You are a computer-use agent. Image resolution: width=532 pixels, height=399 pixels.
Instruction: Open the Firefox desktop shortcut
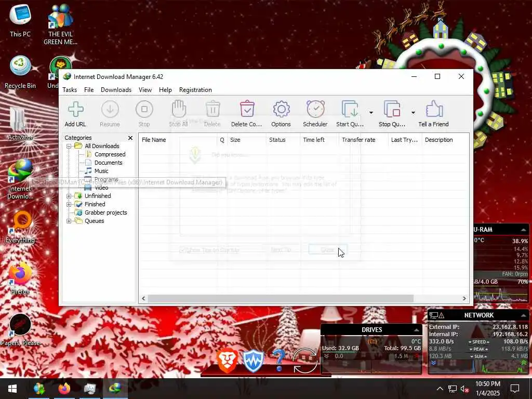(20, 278)
